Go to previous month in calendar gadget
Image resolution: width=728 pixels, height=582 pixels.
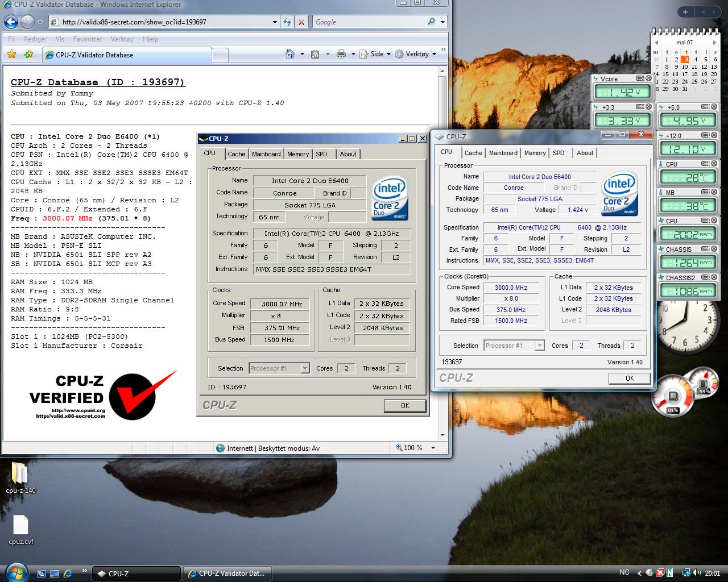coord(656,42)
